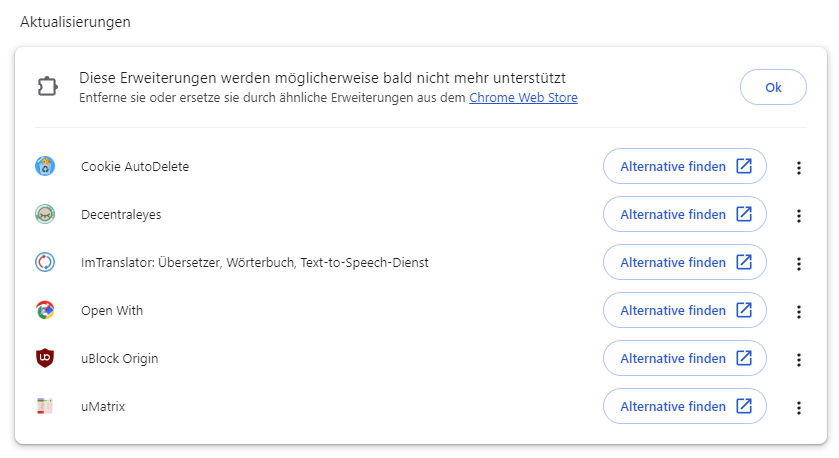Open the three-dot menu for Decentraleyes

coord(798,216)
